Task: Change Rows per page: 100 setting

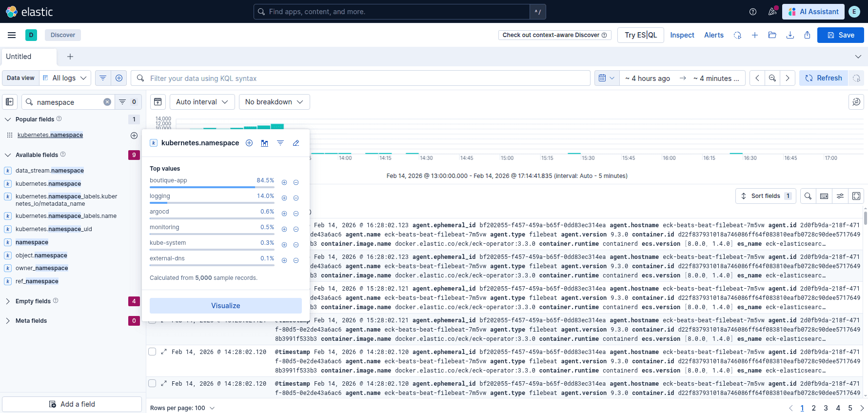Action: tap(182, 408)
